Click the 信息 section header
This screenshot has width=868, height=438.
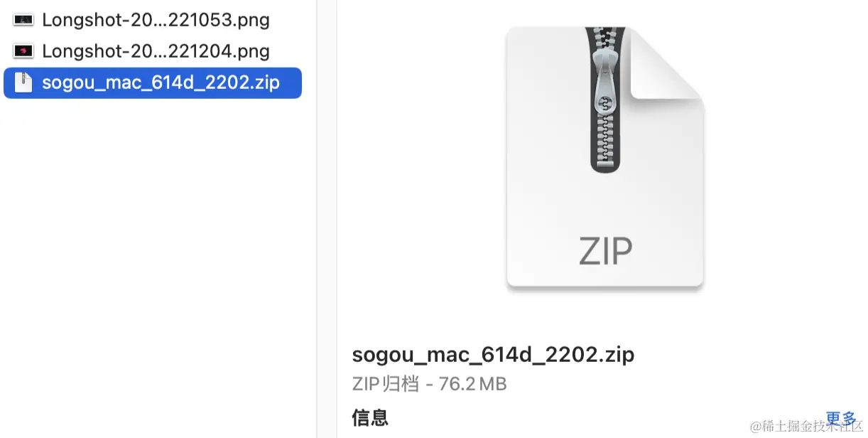370,417
